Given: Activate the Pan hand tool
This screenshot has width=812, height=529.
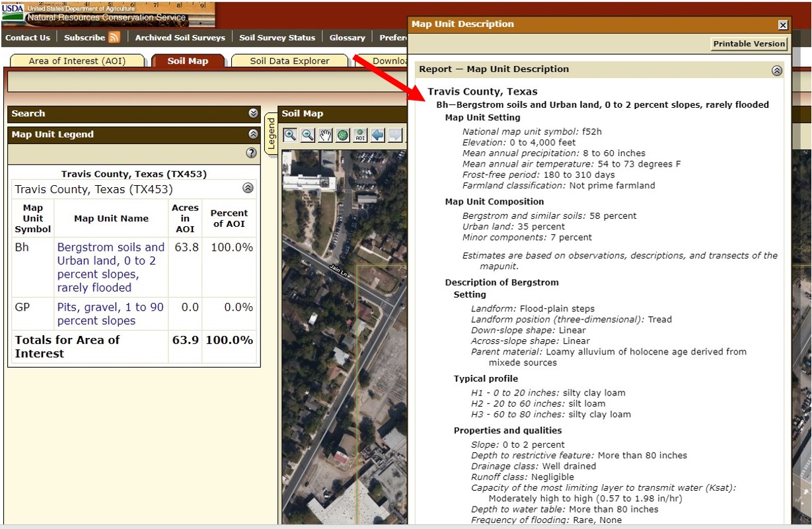Looking at the screenshot, I should tap(325, 135).
